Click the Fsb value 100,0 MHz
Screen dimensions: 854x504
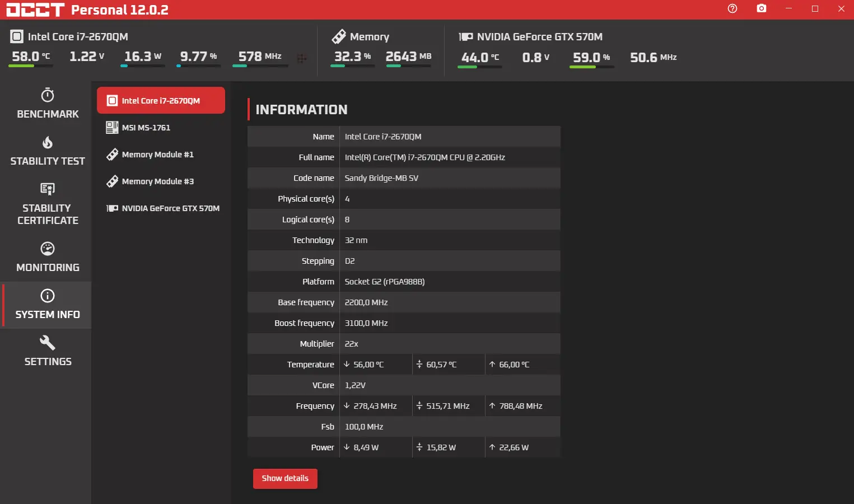point(364,427)
